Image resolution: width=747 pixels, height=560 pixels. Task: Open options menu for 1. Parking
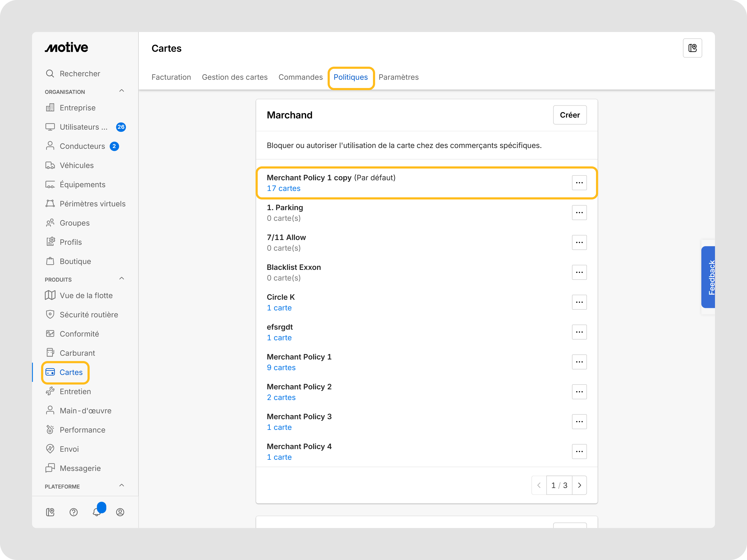pos(579,212)
